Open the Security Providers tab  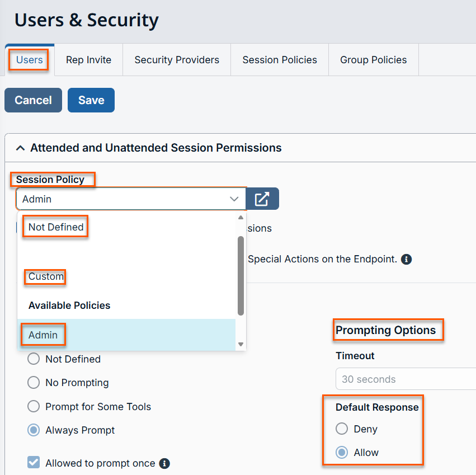[x=177, y=60]
